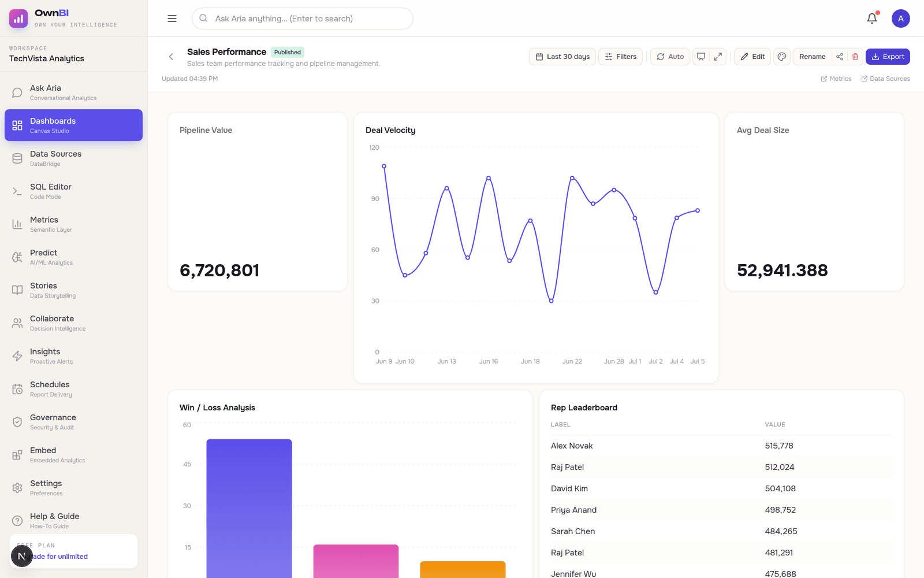Click the share dashboard icon
The image size is (924, 578).
pos(840,57)
